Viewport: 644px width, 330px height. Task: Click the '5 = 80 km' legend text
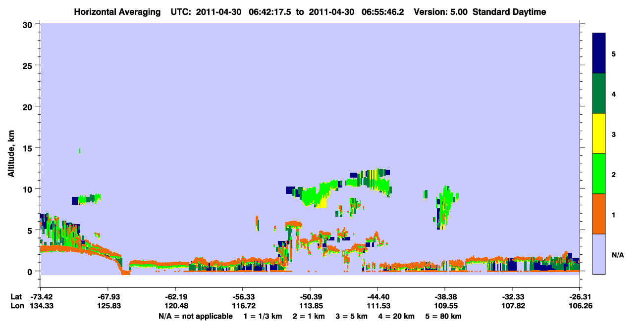coord(444,316)
